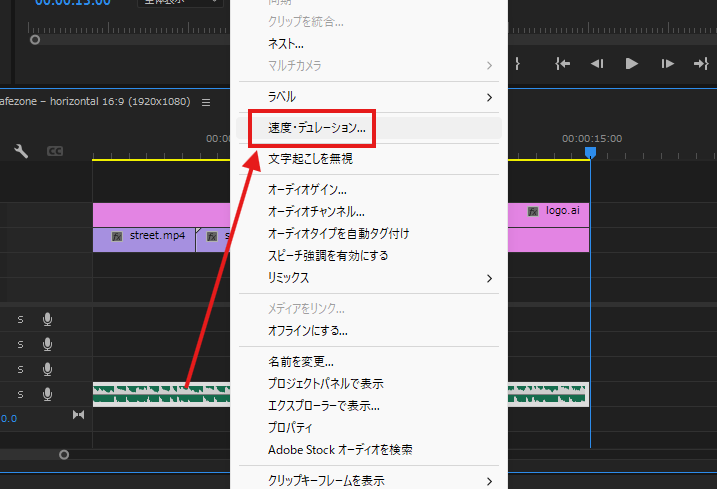Click the track output meter icon beside 0.0
Image resolution: width=717 pixels, height=489 pixels.
79,416
